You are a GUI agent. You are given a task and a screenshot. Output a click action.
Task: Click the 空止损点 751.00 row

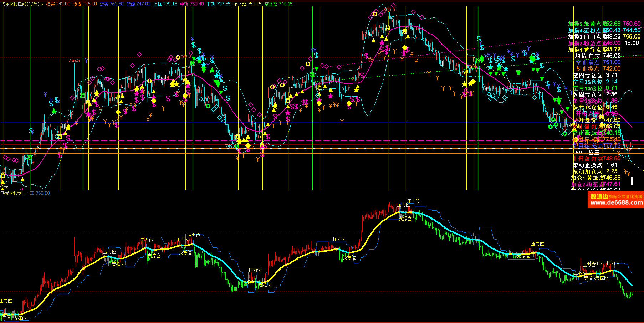click(598, 62)
